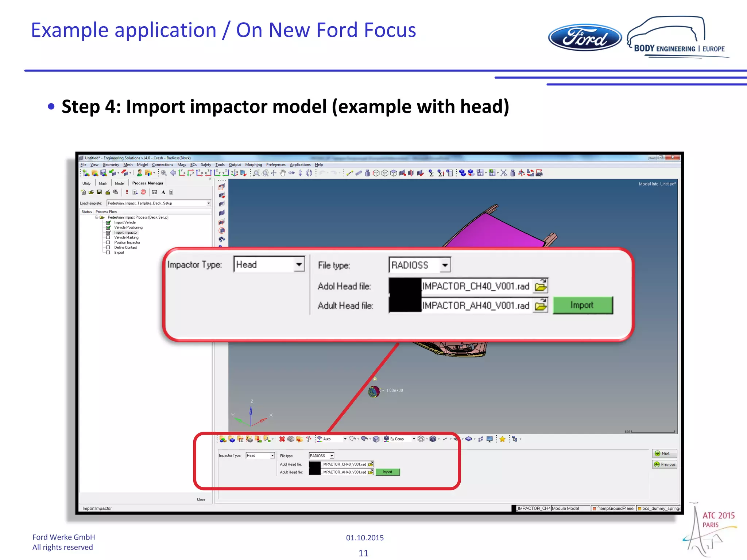Click the Next button
This screenshot has width=747, height=560.
coord(665,454)
